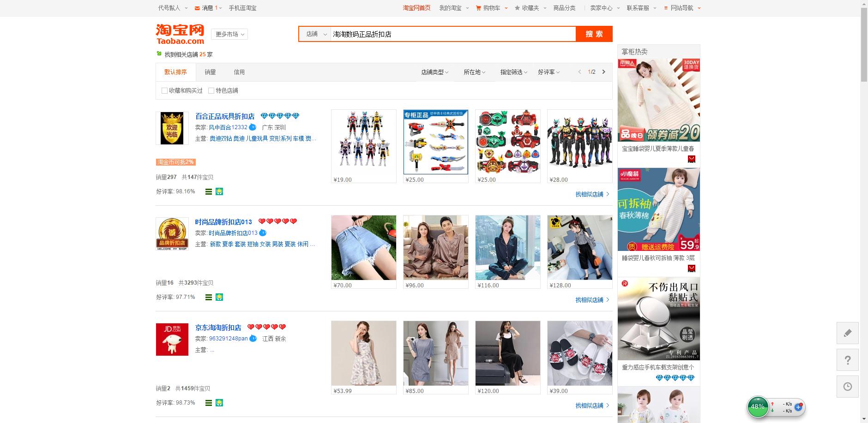The width and height of the screenshot is (868, 423).
Task: Click 找相似店铺 in 京东淘淘折扣店 row
Action: [592, 405]
